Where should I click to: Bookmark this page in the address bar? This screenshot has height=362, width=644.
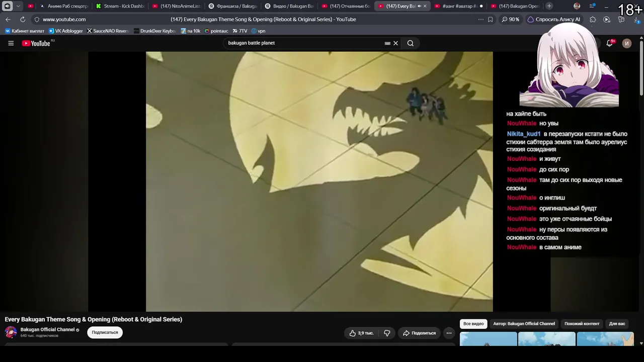point(491,20)
